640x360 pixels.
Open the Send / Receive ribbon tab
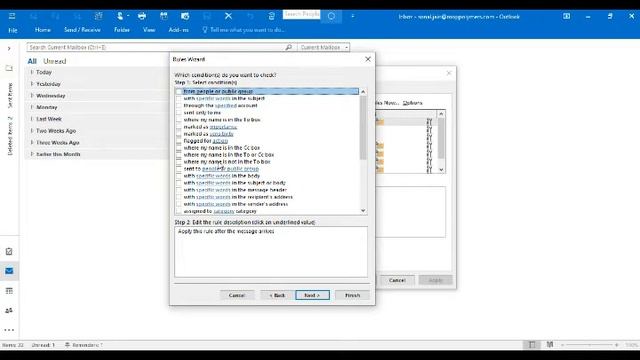pyautogui.click(x=82, y=30)
